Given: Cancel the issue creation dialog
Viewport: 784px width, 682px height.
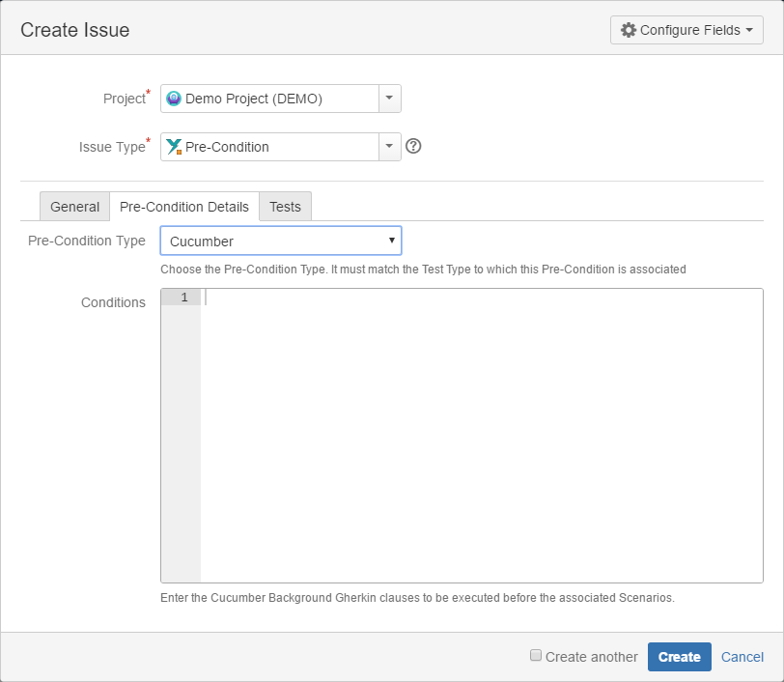Looking at the screenshot, I should [x=742, y=657].
